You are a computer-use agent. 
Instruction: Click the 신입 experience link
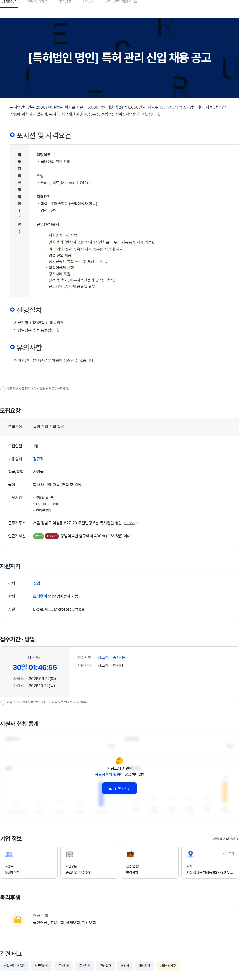click(x=37, y=583)
